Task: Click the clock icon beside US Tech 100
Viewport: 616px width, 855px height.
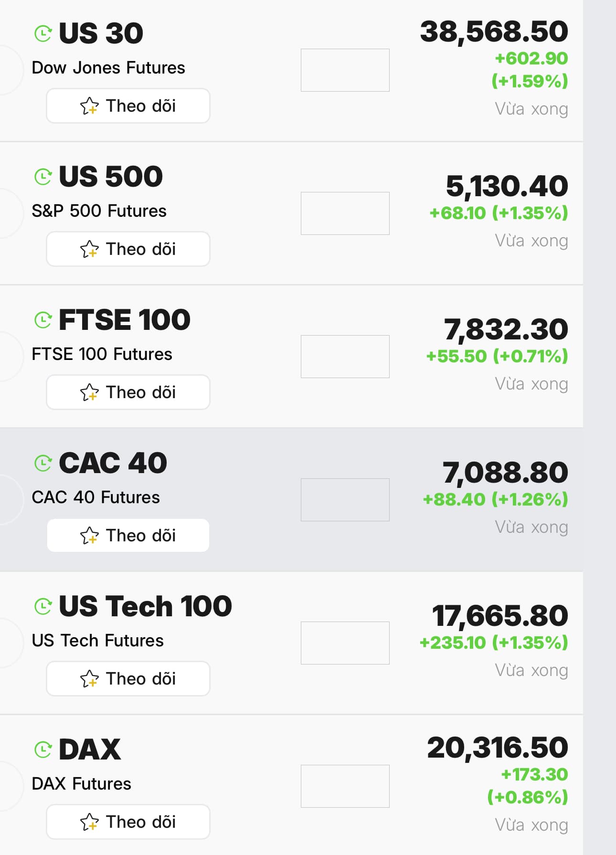Action: tap(43, 606)
